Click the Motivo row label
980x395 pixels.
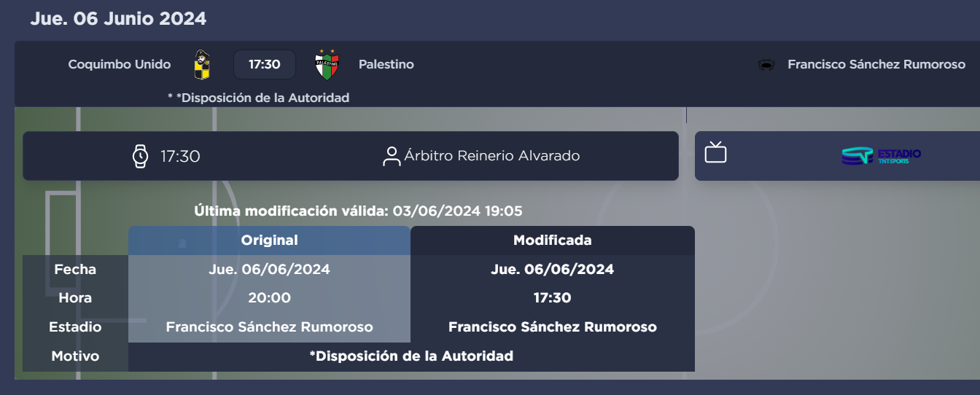coord(75,356)
